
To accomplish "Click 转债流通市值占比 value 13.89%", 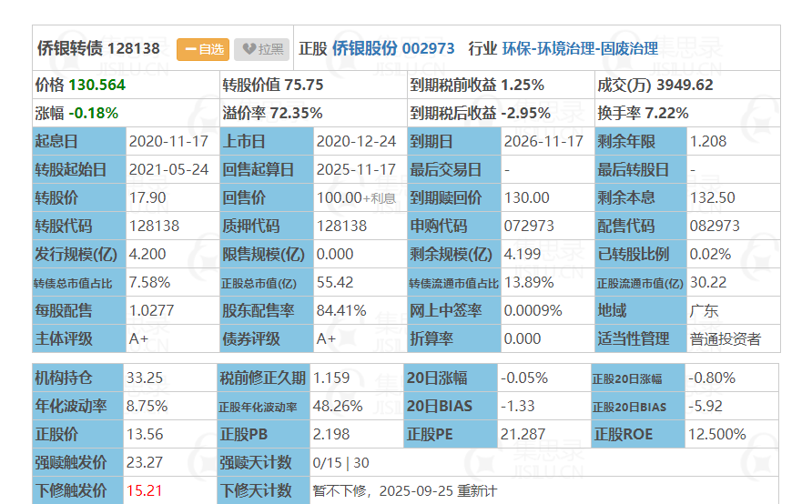I will click(x=529, y=283).
